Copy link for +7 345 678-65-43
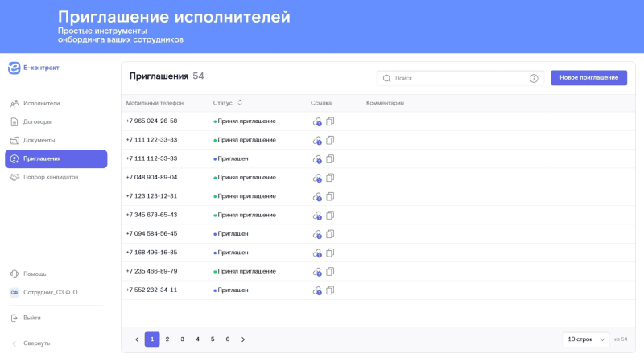The width and height of the screenshot is (644, 362). tap(330, 216)
